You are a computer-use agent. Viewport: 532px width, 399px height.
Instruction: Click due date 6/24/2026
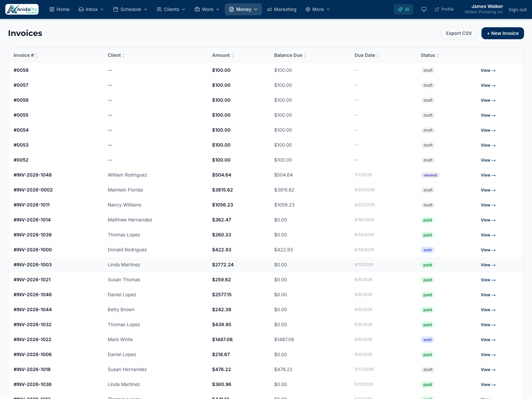click(364, 190)
